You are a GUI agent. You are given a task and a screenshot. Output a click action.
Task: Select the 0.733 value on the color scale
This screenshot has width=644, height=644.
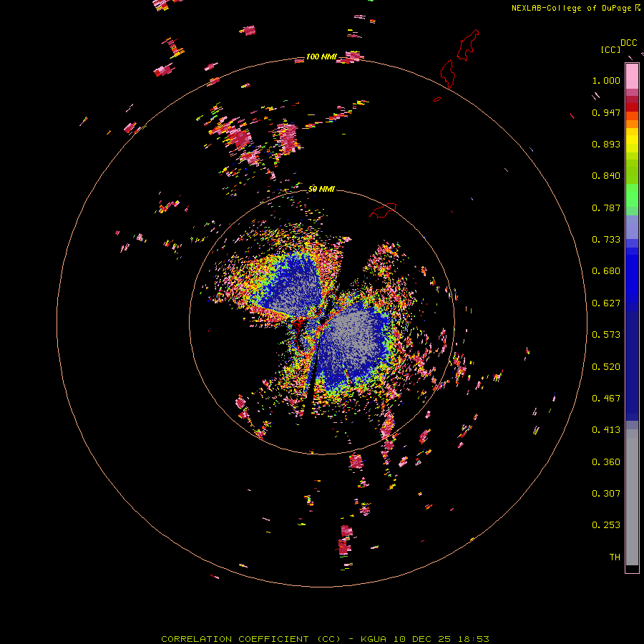pyautogui.click(x=606, y=240)
